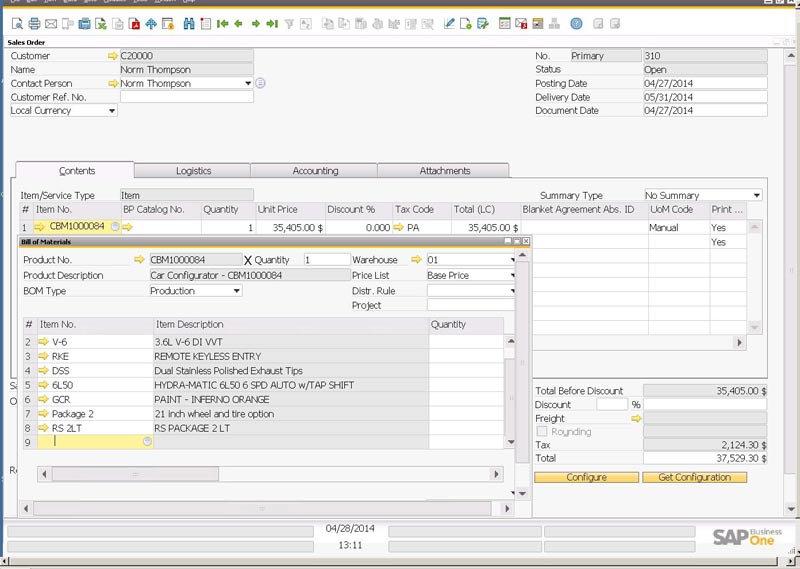Click the Delivery Date field
Image resolution: width=800 pixels, height=569 pixels.
(x=705, y=97)
